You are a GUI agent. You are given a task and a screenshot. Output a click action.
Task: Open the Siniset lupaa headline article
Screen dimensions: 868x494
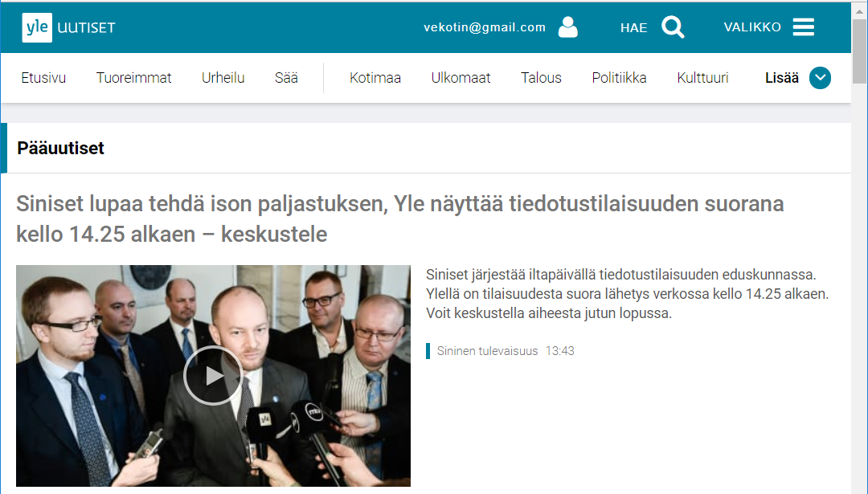point(399,219)
